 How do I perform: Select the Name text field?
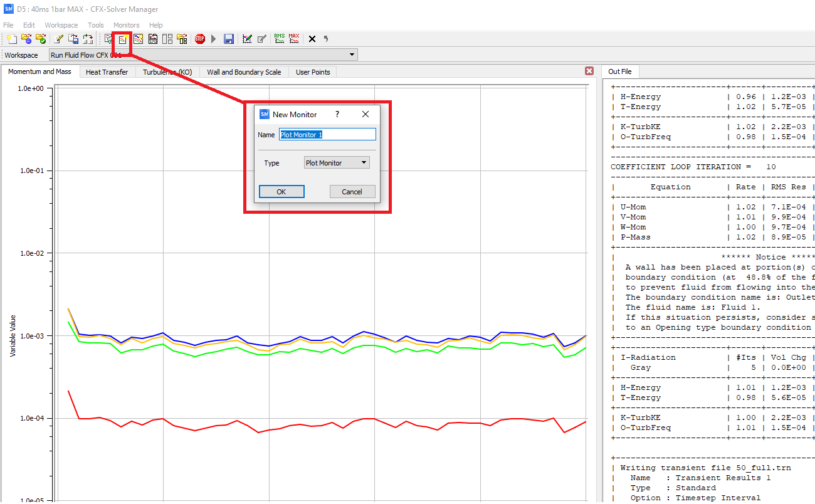327,134
